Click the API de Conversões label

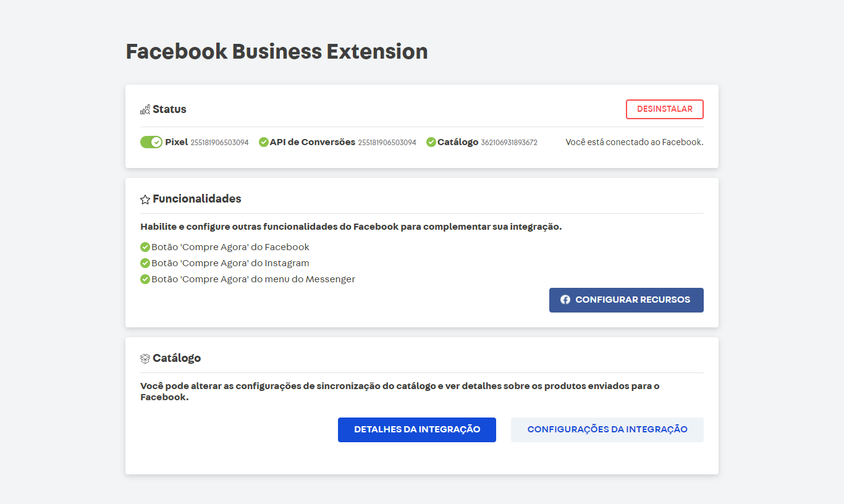312,142
